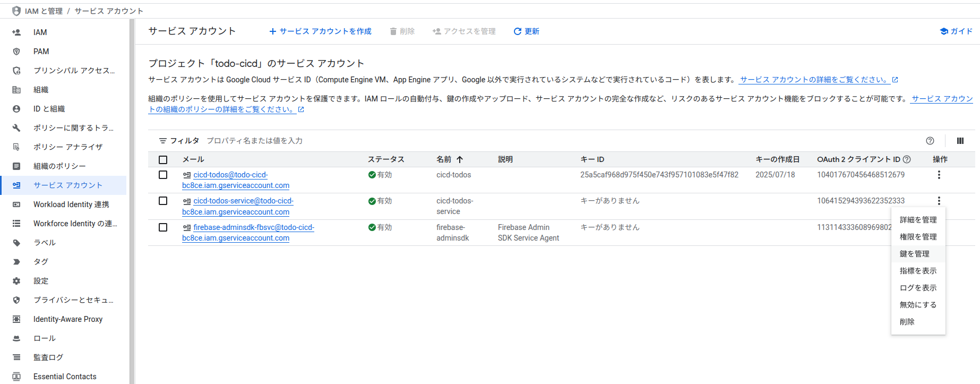Click the メール column header

tap(193, 159)
